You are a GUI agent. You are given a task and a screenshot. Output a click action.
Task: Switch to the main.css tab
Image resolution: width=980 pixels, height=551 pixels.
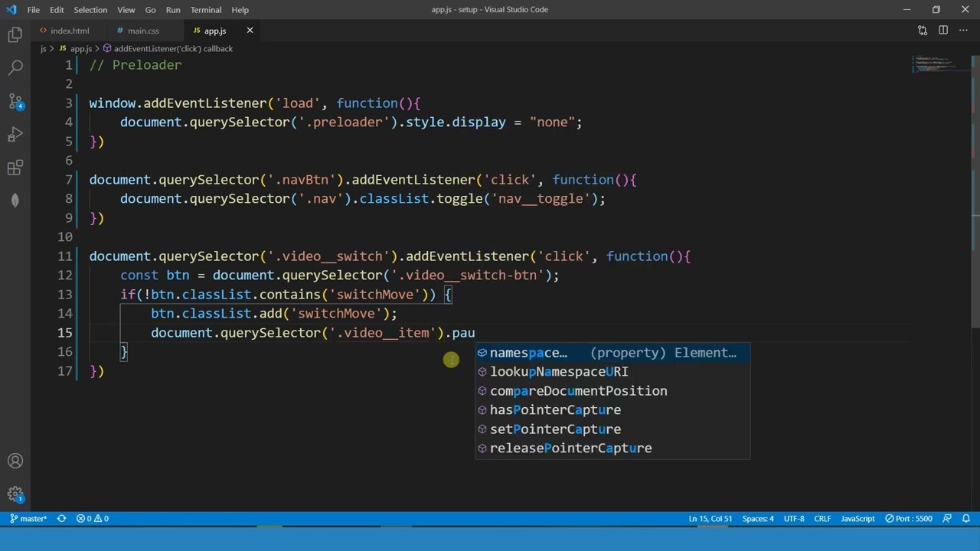pyautogui.click(x=143, y=31)
